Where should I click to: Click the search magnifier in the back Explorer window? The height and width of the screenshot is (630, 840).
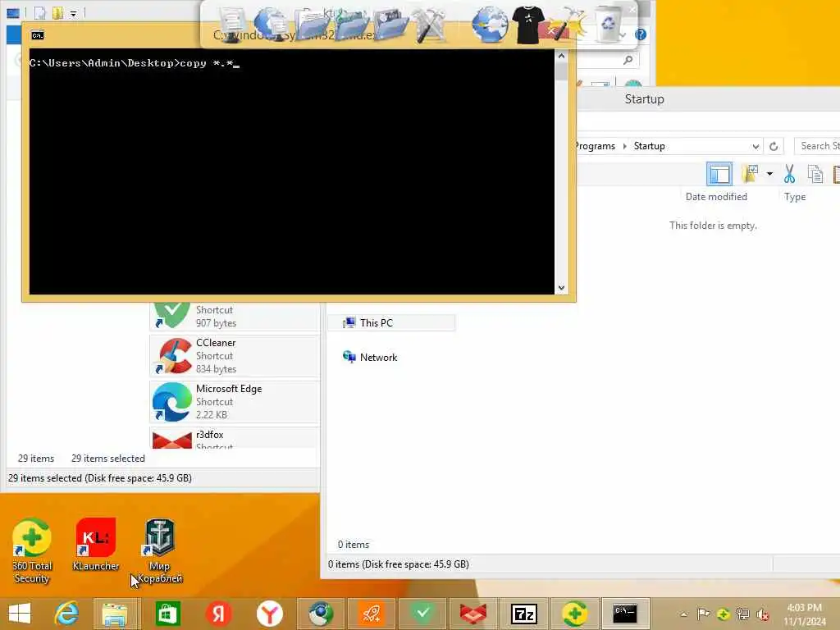coord(628,61)
